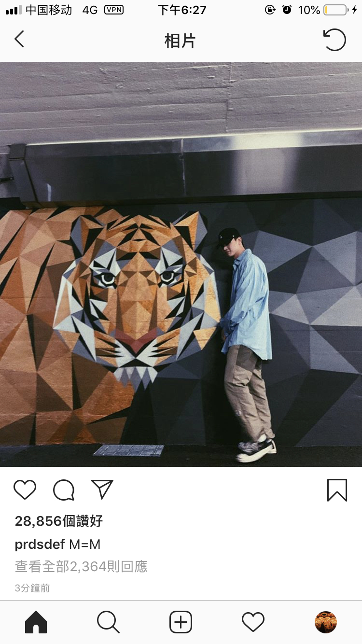Viewport: 362px width, 644px height.
Task: Tap the tiger mural photo
Action: click(181, 264)
